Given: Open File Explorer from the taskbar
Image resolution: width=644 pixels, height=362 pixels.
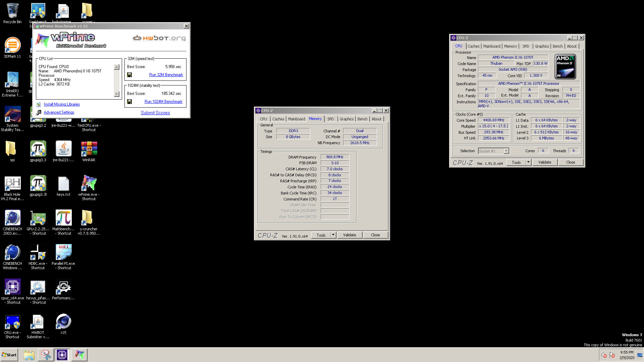Looking at the screenshot, I should (x=29, y=355).
